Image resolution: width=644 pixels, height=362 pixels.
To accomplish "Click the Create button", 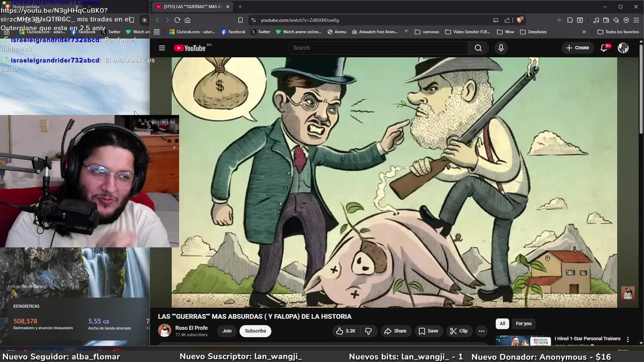I will coord(577,48).
